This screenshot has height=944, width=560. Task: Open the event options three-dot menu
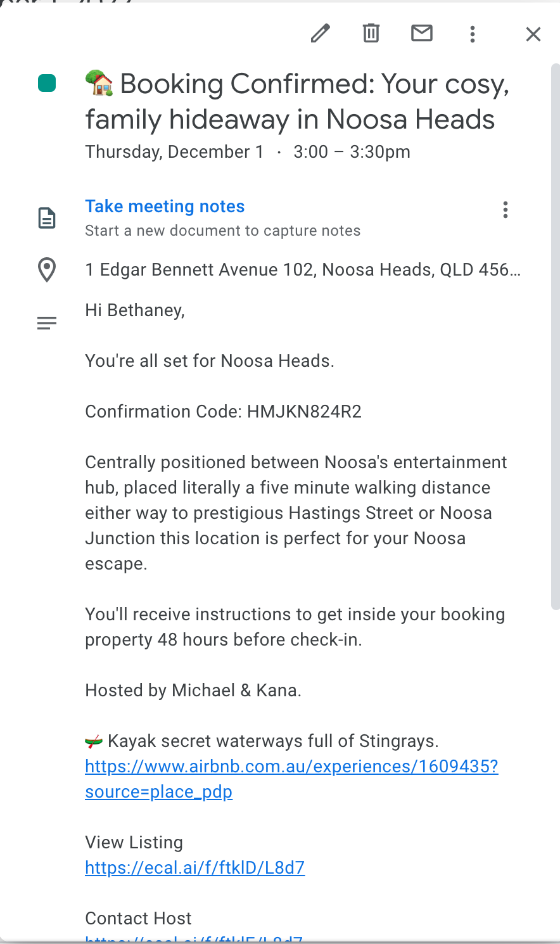[473, 34]
